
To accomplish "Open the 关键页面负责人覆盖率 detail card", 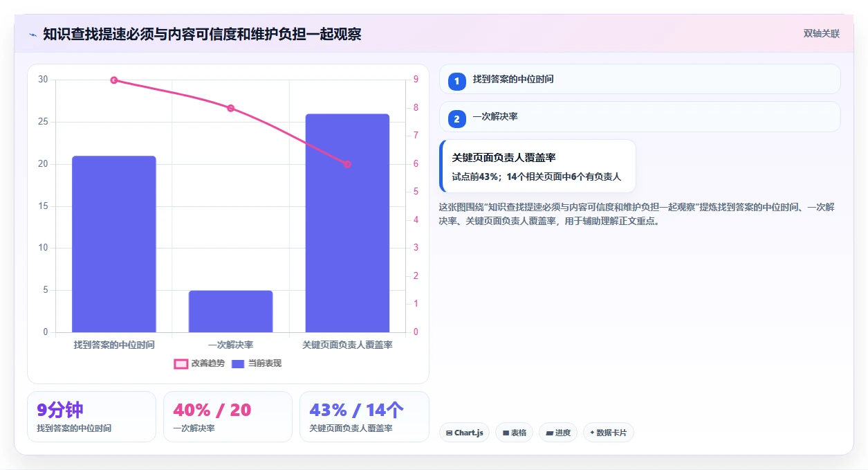I will [x=537, y=166].
